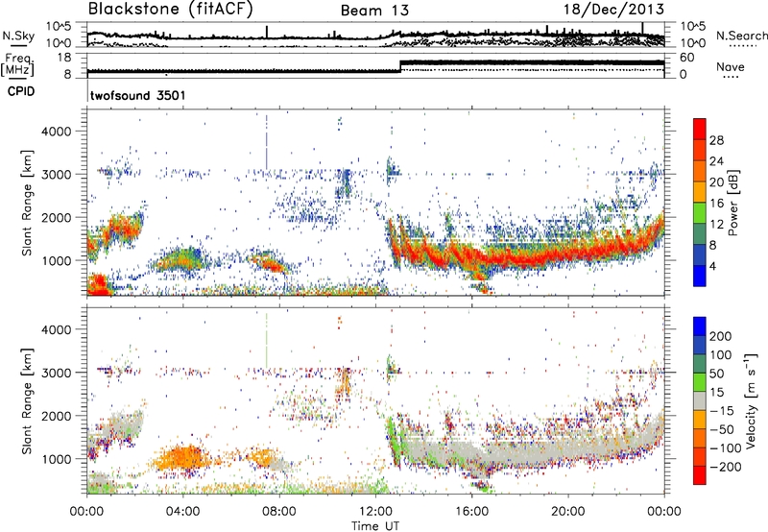Image resolution: width=768 pixels, height=532 pixels.
Task: Click the '16' label on the power colorbar
Action: tap(716, 204)
